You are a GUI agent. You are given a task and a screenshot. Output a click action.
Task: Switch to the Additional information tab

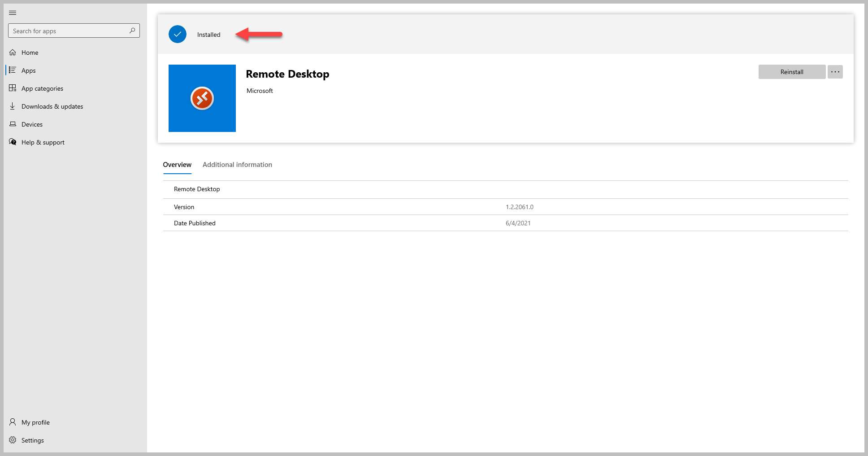pos(237,165)
